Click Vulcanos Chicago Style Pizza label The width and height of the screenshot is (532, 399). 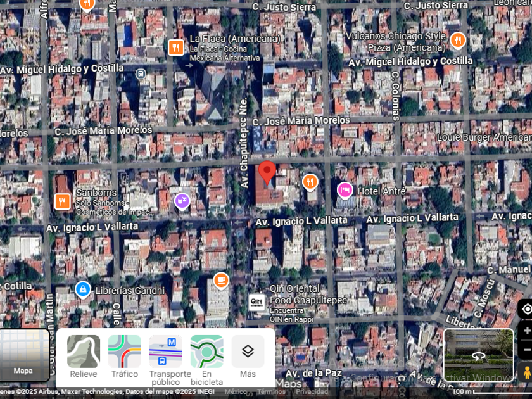(396, 42)
